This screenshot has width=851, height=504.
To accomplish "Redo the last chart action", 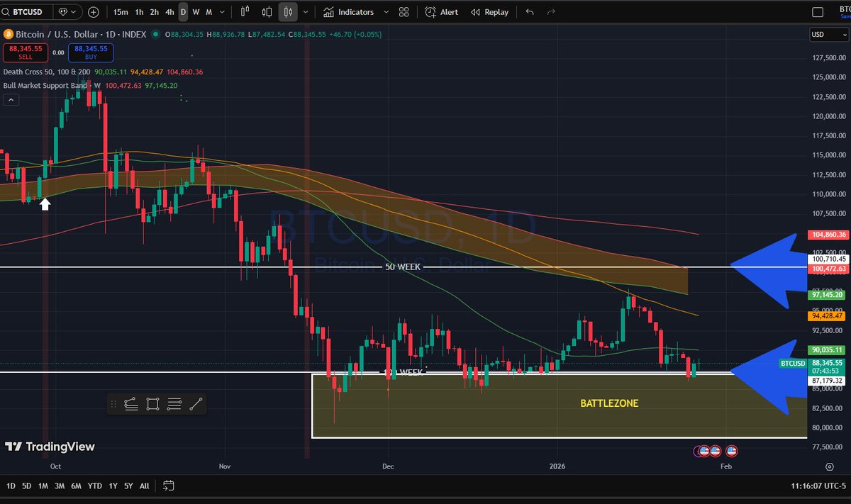I will (x=551, y=12).
